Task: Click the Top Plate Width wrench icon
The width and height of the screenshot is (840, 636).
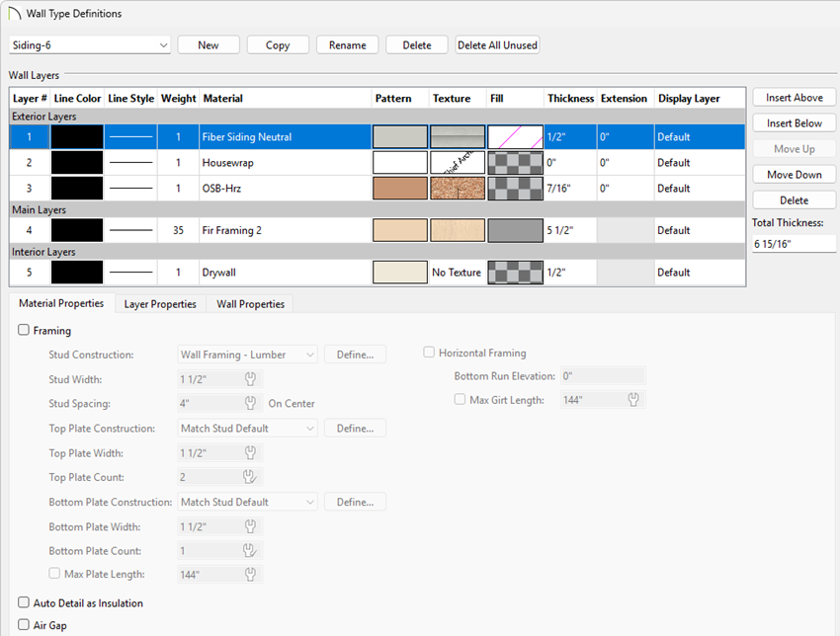Action: (x=250, y=453)
